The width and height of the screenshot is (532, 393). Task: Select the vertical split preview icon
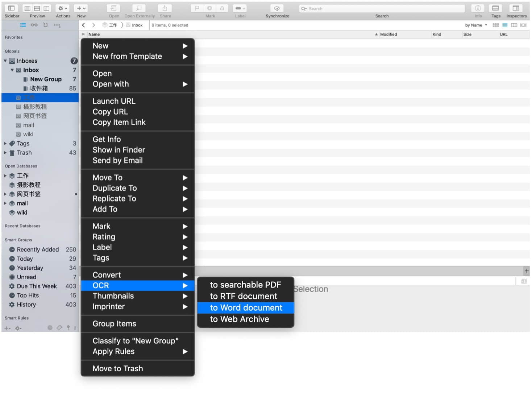point(46,8)
